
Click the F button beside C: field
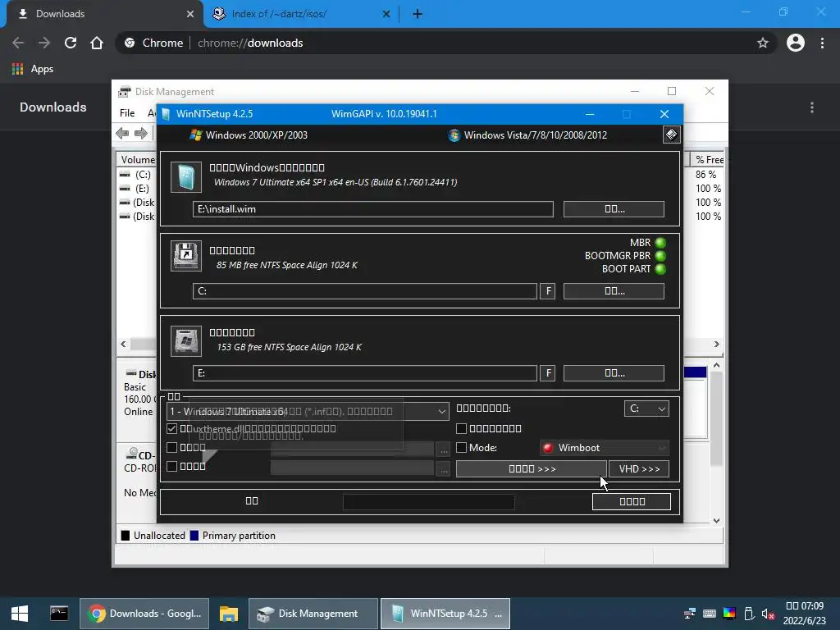[x=547, y=291]
